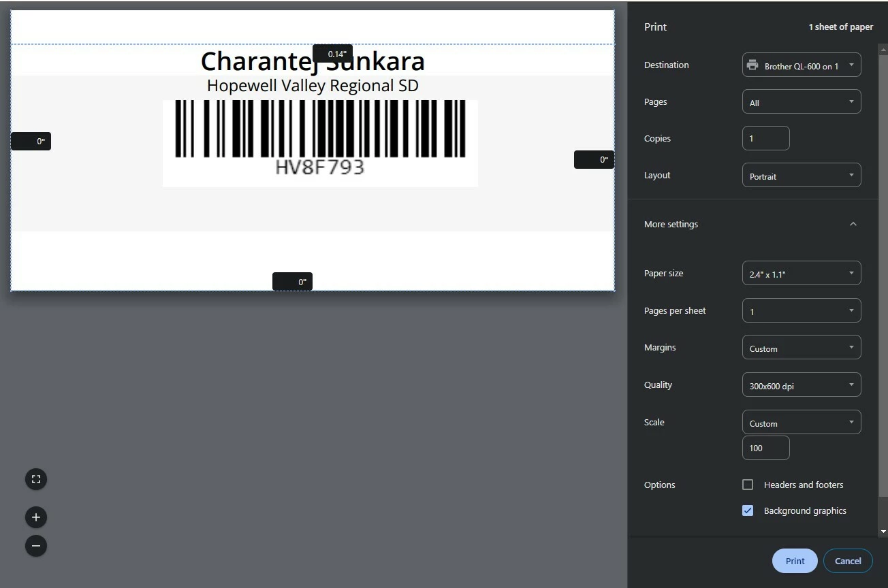Enable Headers and footers checkbox

coord(748,485)
